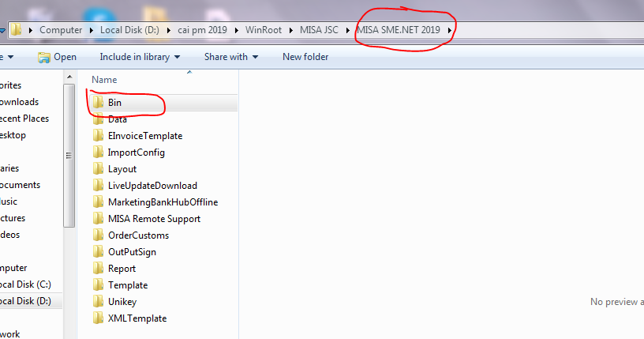Sort by the Name column header

click(x=104, y=79)
